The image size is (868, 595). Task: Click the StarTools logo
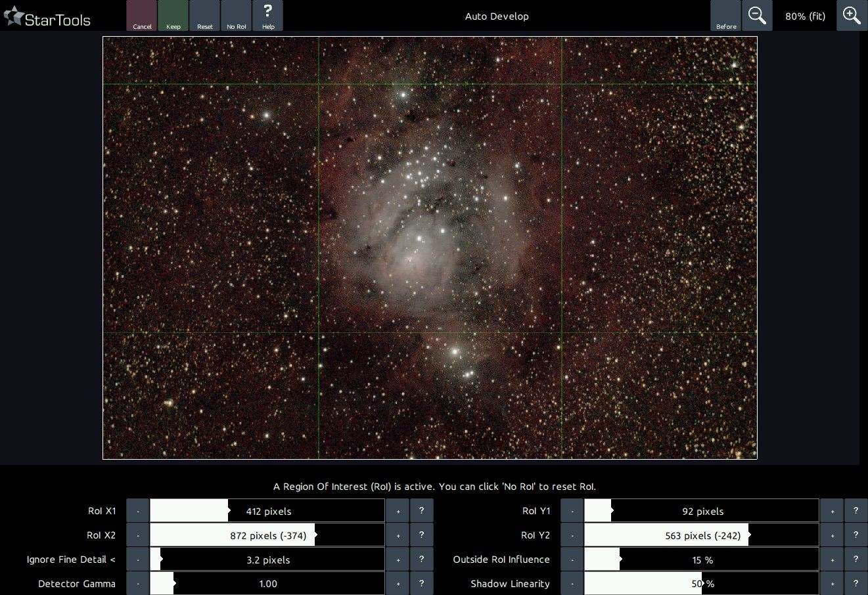[x=47, y=18]
